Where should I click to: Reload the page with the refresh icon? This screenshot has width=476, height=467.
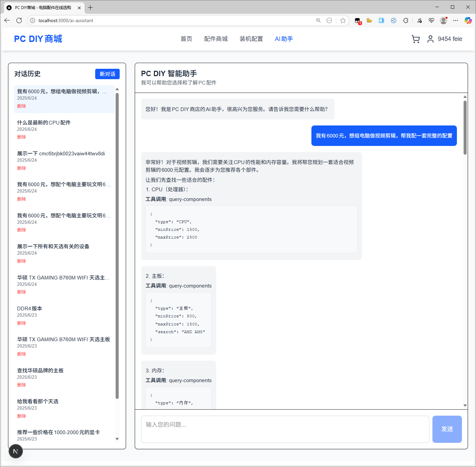[x=19, y=20]
